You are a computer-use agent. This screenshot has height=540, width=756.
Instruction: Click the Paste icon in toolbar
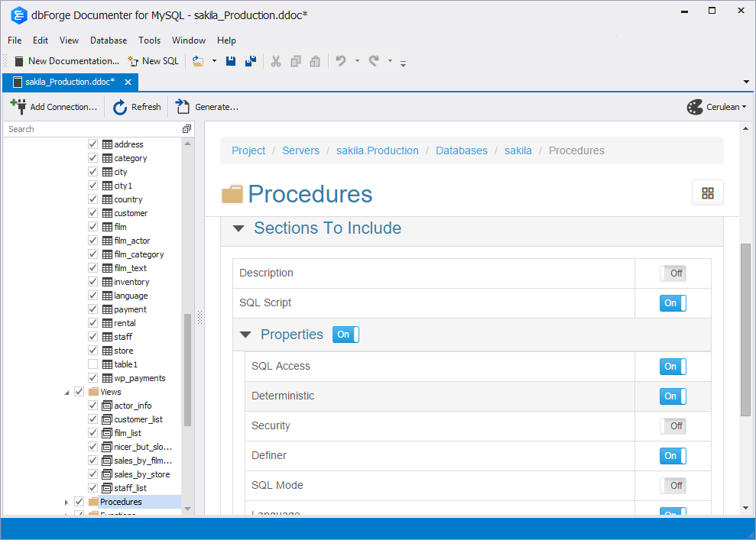[x=315, y=61]
